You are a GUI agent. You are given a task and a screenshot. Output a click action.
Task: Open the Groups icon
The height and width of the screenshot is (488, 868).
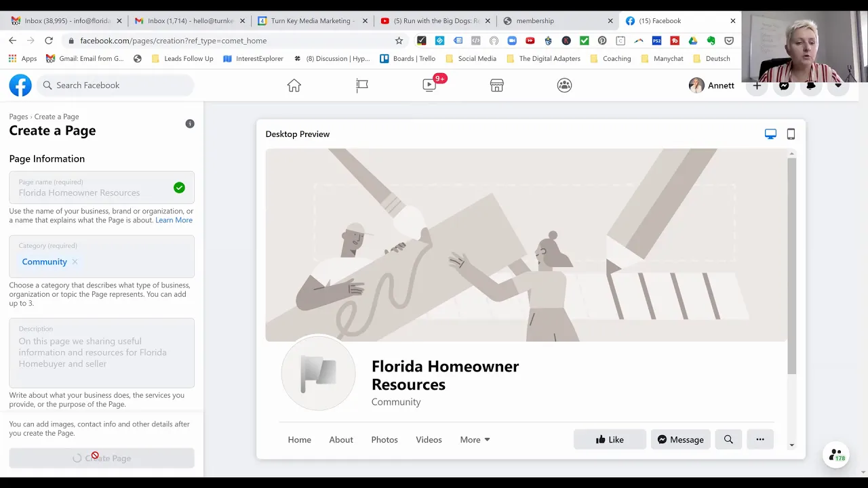[x=564, y=85]
